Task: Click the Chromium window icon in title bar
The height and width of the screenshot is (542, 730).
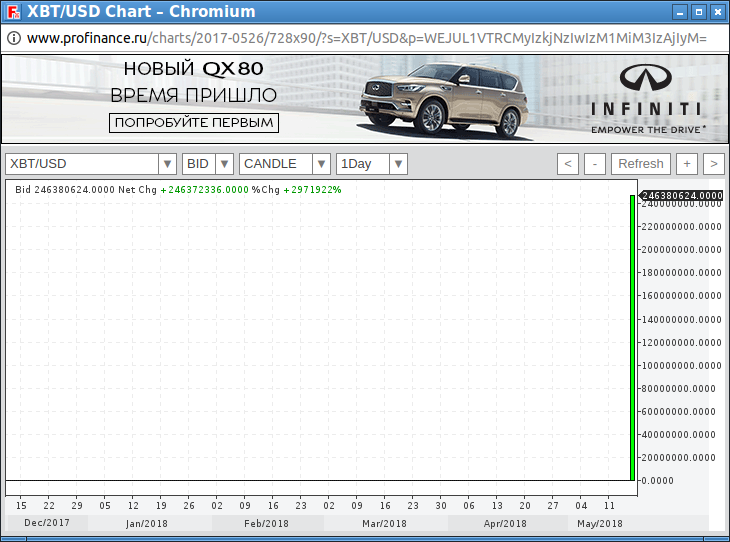Action: pos(13,12)
